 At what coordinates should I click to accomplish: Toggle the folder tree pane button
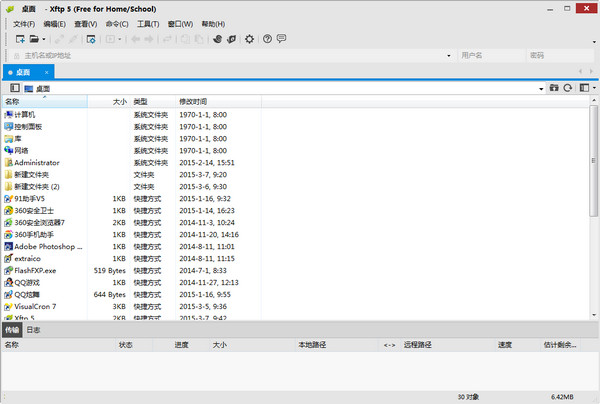pos(14,88)
